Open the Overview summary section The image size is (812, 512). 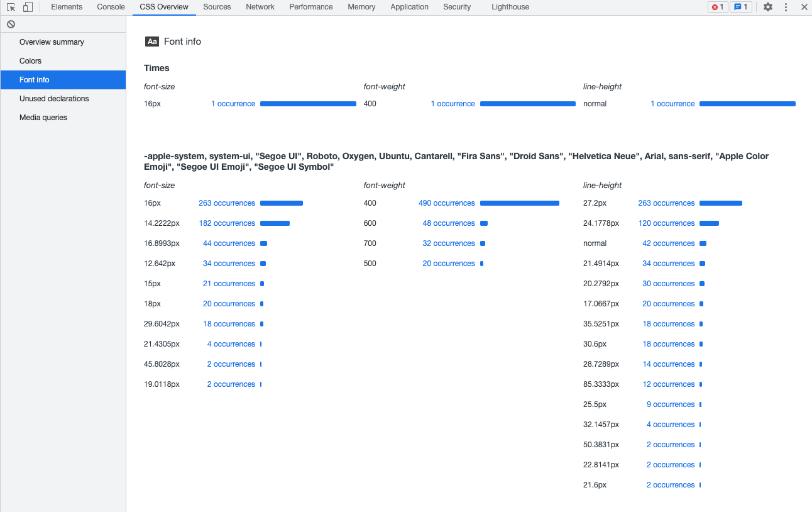[52, 42]
